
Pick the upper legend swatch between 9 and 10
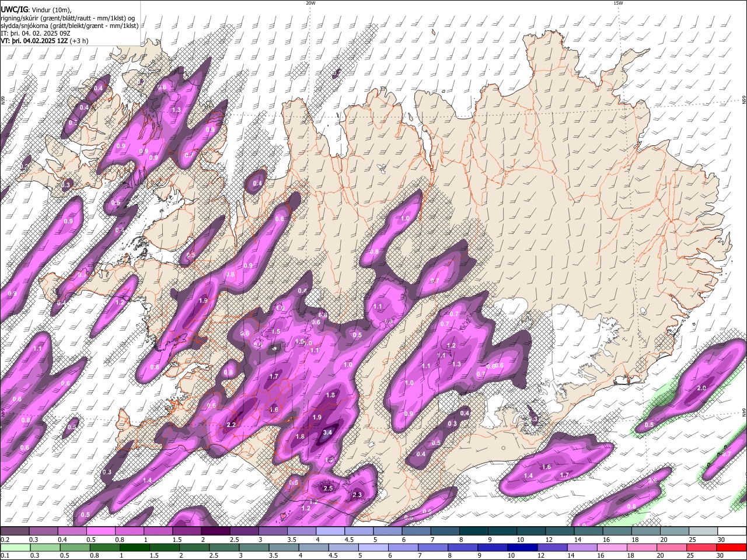click(502, 531)
